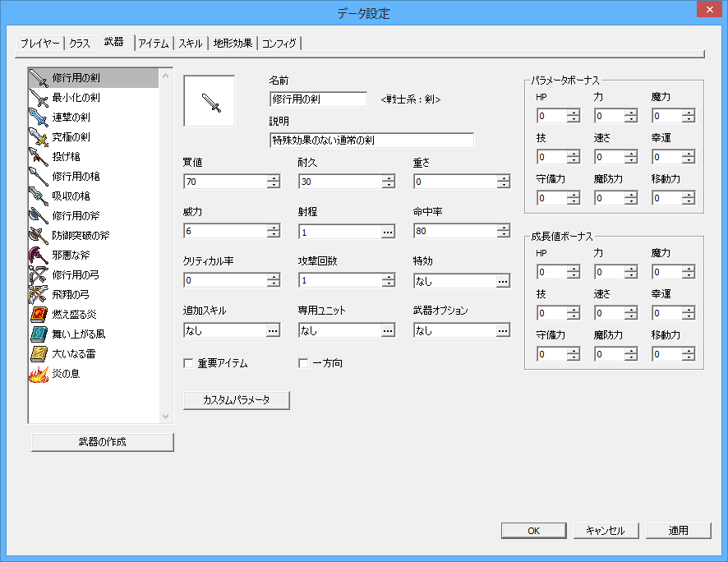
Task: Click the 買値 value field showing 70
Action: [225, 182]
